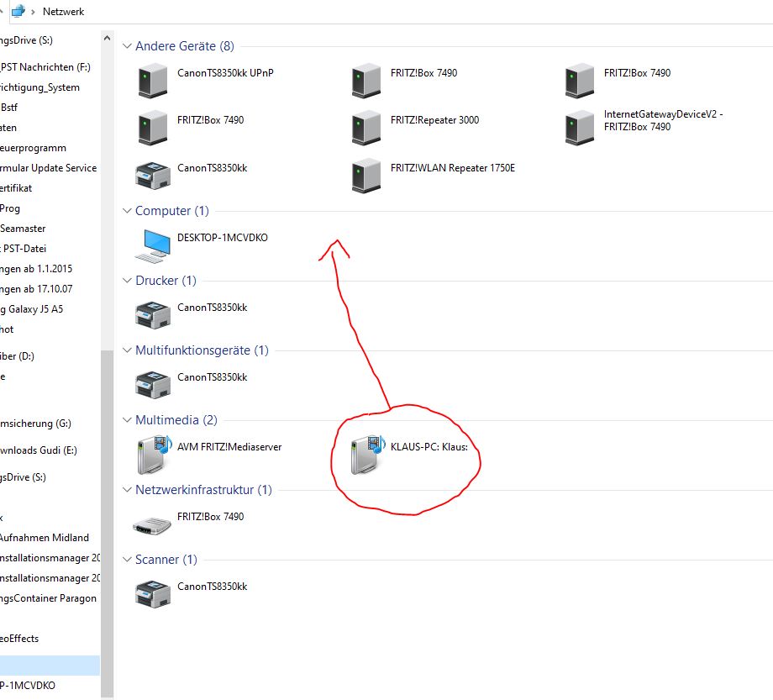This screenshot has height=700, width=773.
Task: Click the sidebar scroll-up arrow
Action: click(107, 38)
